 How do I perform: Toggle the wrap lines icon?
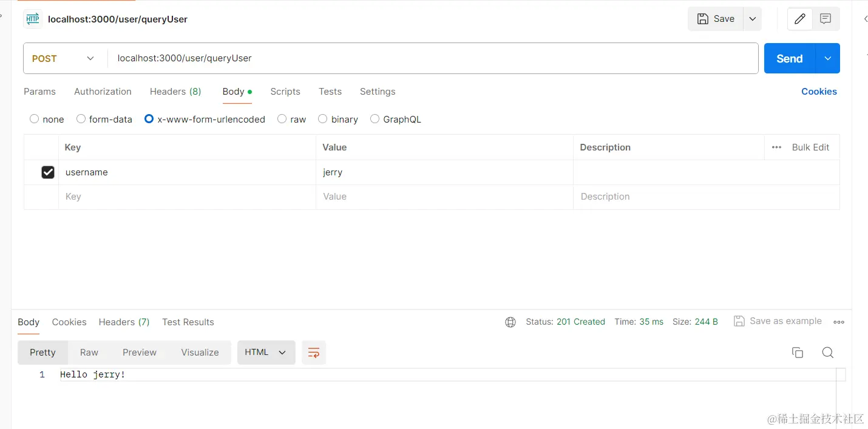314,353
